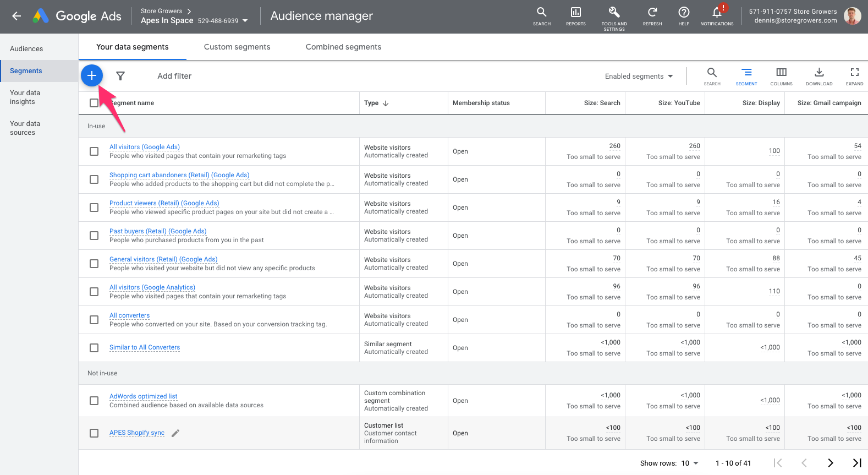Click the filter funnel icon

[120, 76]
